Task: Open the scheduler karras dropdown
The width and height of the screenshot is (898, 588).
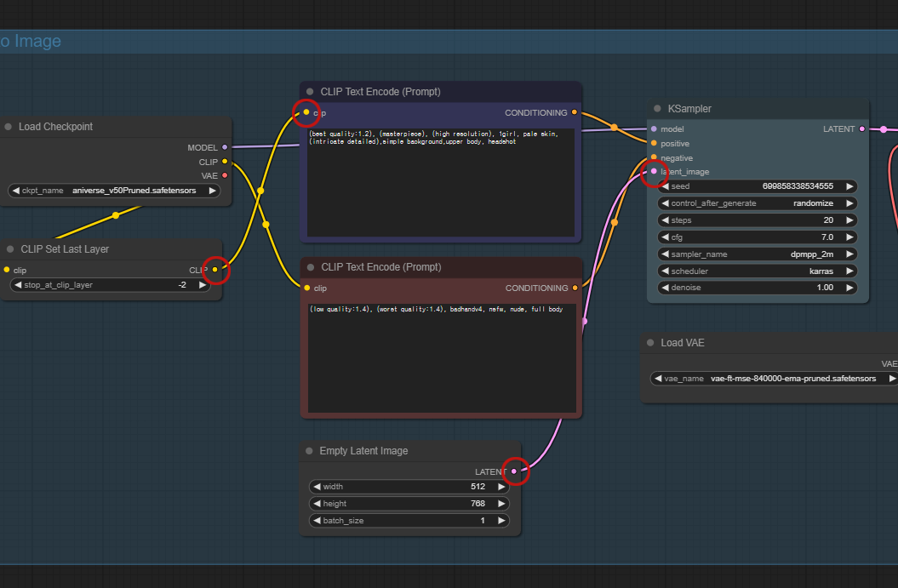Action: click(x=757, y=271)
